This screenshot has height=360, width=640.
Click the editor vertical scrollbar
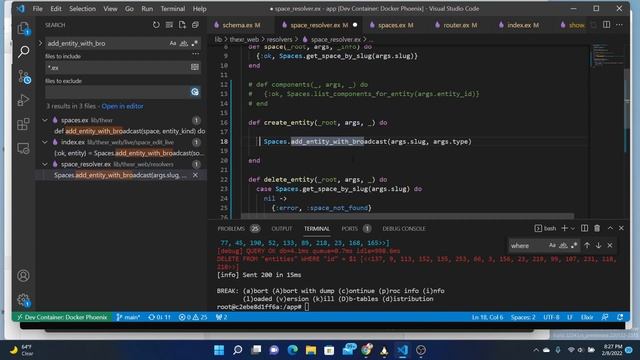coord(627,110)
